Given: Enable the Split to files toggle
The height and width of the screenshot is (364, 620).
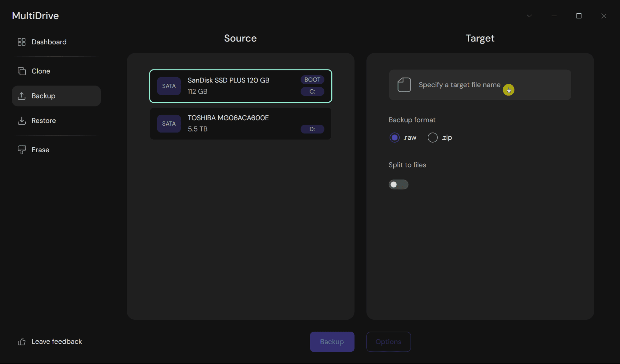Looking at the screenshot, I should pyautogui.click(x=398, y=184).
